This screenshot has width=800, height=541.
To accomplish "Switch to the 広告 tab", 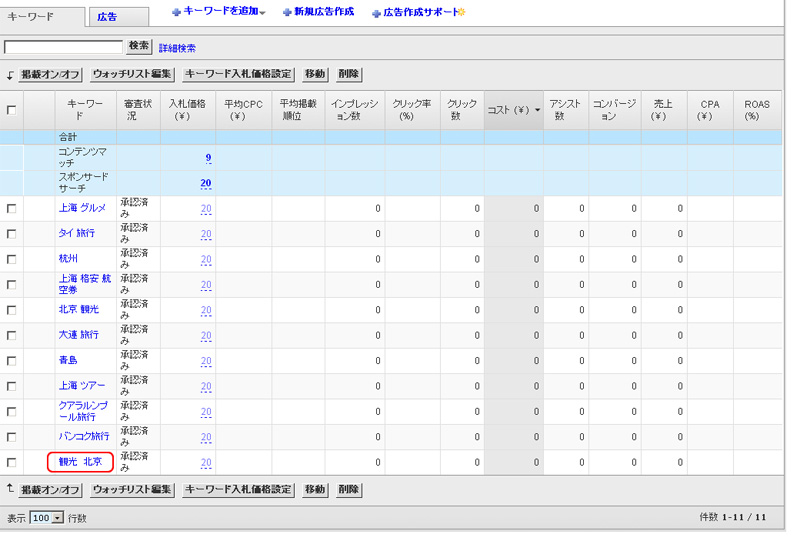I will [107, 17].
